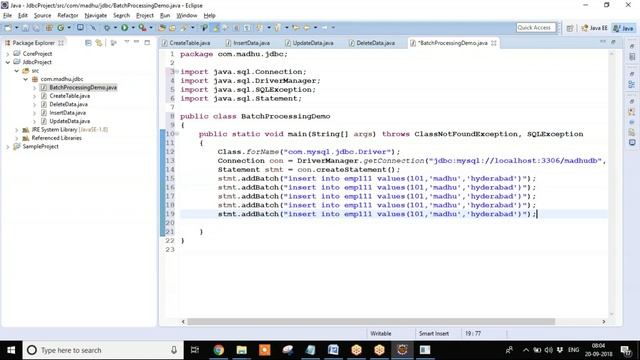The height and width of the screenshot is (360, 640).
Task: Open Google Chrome from taskbar
Action: click(218, 350)
